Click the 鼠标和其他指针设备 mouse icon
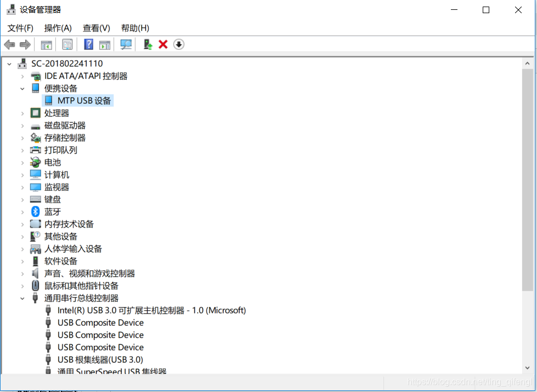Viewport: 537px width, 392px height. (x=35, y=286)
